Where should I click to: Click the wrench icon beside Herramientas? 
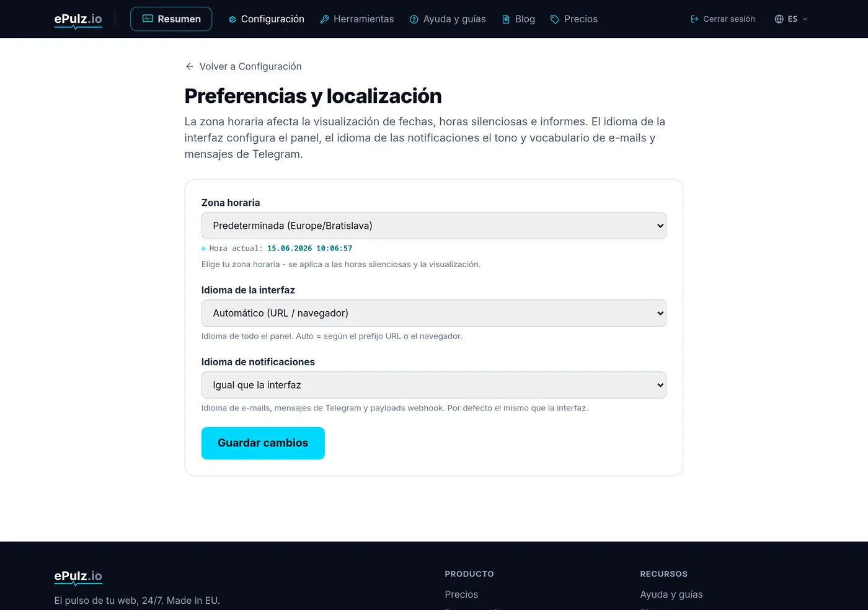click(324, 19)
